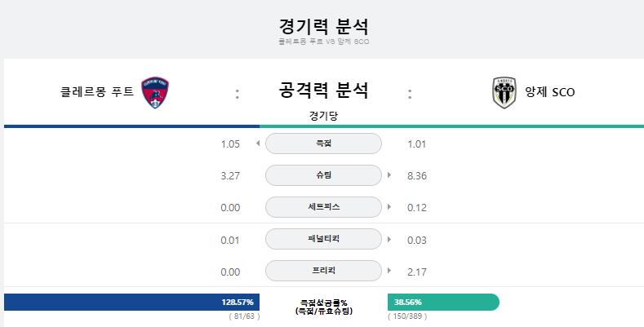Select the 세트피스 stat pill

click(x=323, y=207)
